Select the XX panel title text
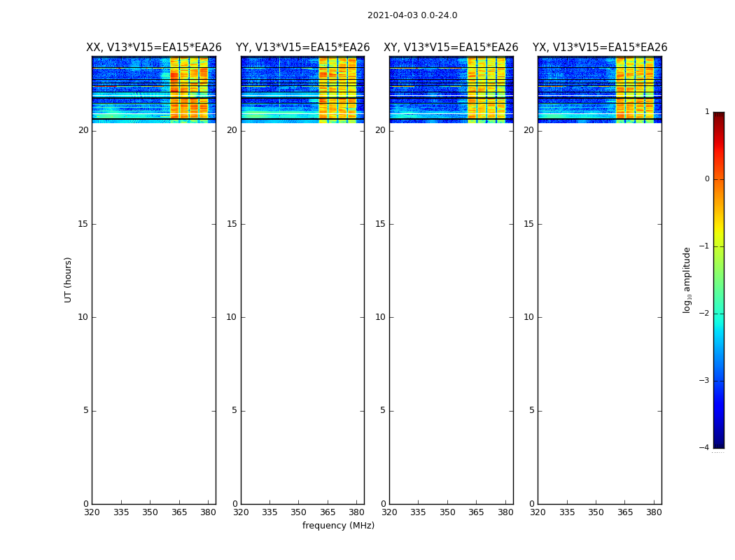The height and width of the screenshot is (560, 735). click(153, 48)
